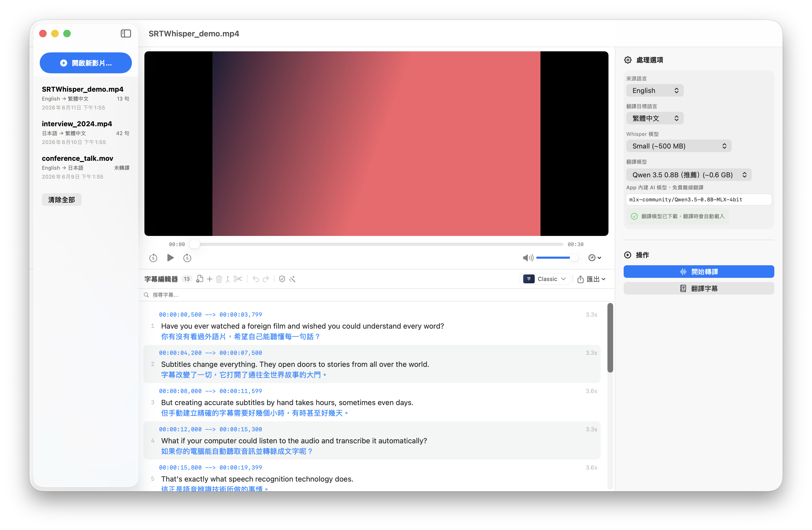Screen dimensions: 812x530
Task: Click the shield check validation icon
Action: [282, 279]
